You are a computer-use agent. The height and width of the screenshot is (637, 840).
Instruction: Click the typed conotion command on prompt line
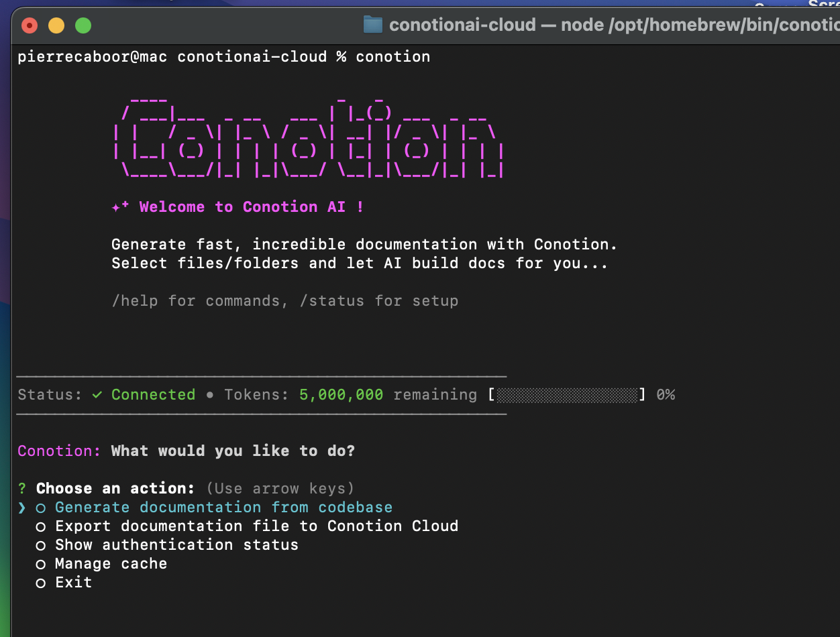[x=392, y=57]
